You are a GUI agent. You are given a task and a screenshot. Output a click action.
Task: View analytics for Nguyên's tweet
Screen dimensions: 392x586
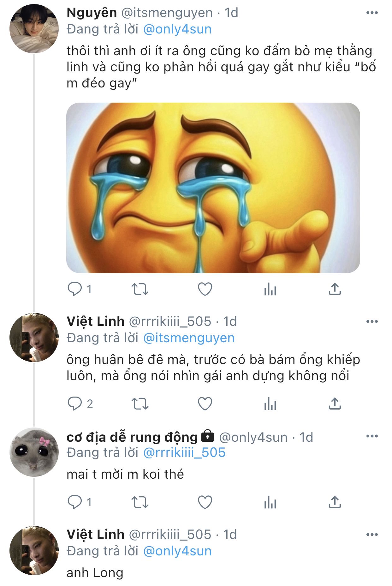270,289
